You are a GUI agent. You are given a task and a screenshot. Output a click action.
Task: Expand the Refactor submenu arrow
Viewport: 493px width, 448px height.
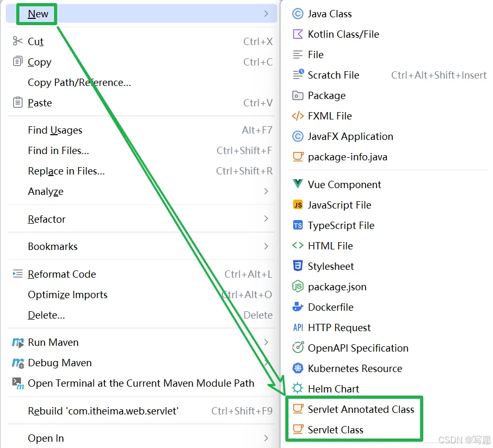point(266,218)
